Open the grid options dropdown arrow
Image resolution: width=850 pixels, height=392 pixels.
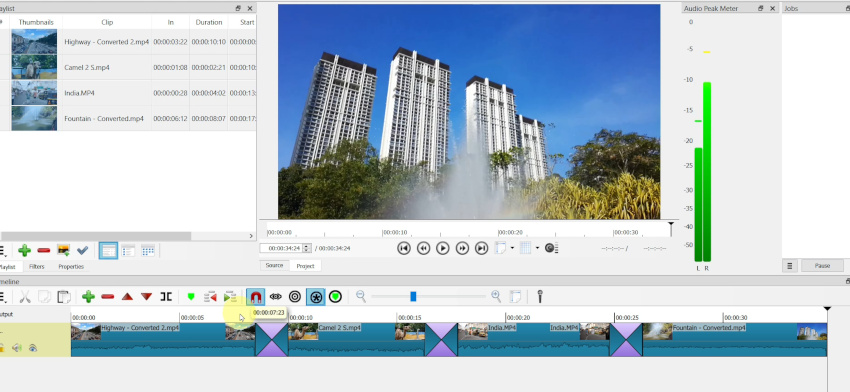pyautogui.click(x=537, y=248)
